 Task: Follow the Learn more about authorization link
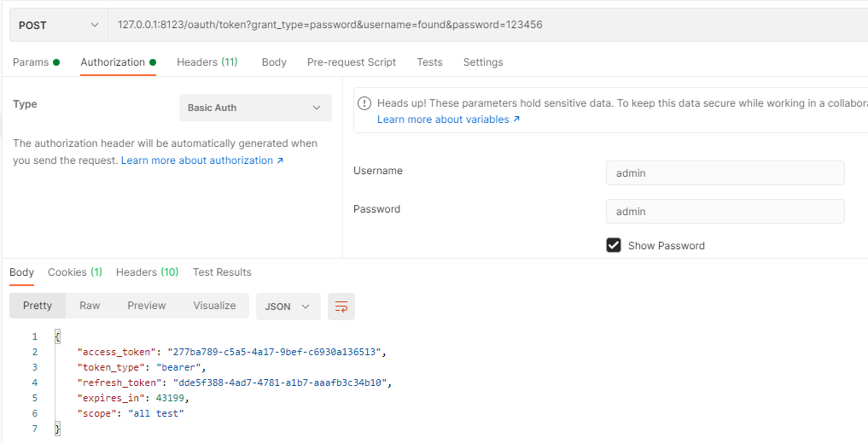[202, 160]
